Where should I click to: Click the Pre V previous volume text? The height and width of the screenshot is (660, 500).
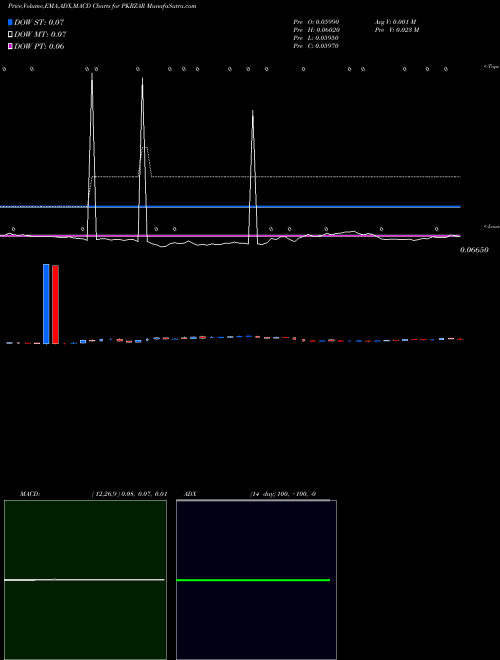click(397, 30)
